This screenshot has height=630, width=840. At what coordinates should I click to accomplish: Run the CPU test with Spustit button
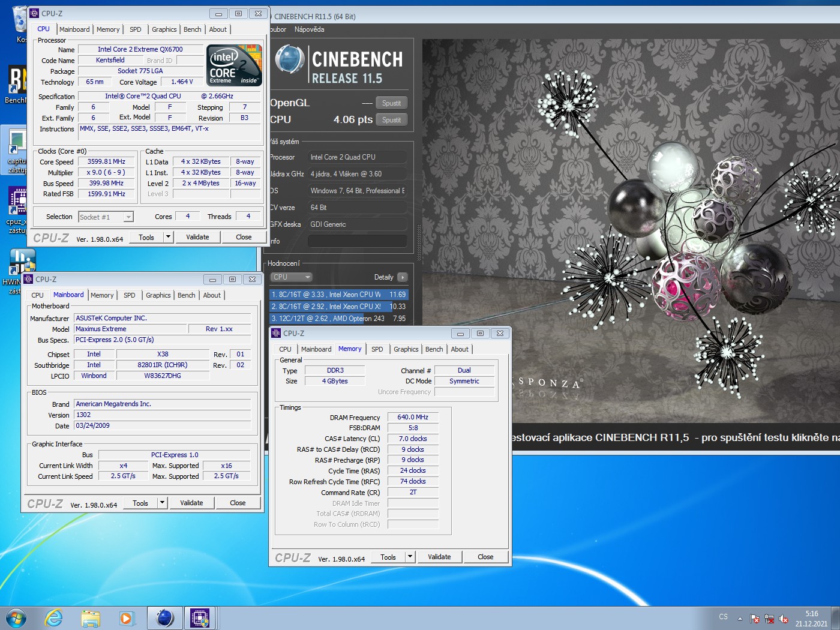(x=391, y=120)
